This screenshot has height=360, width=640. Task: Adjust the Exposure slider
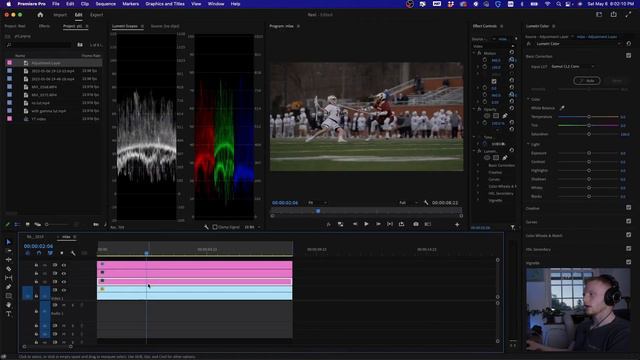589,153
